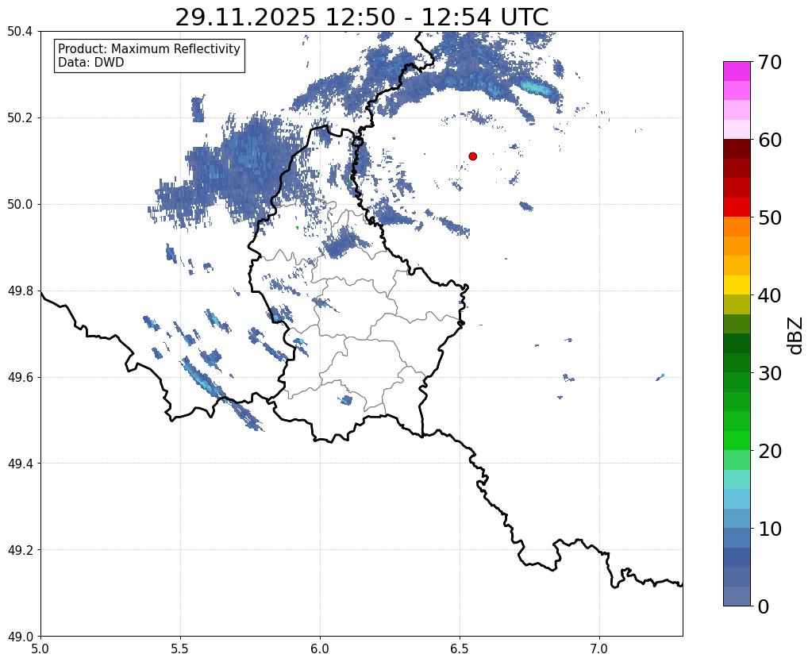
Task: Click the longitude axis label 6.0
Action: (320, 649)
